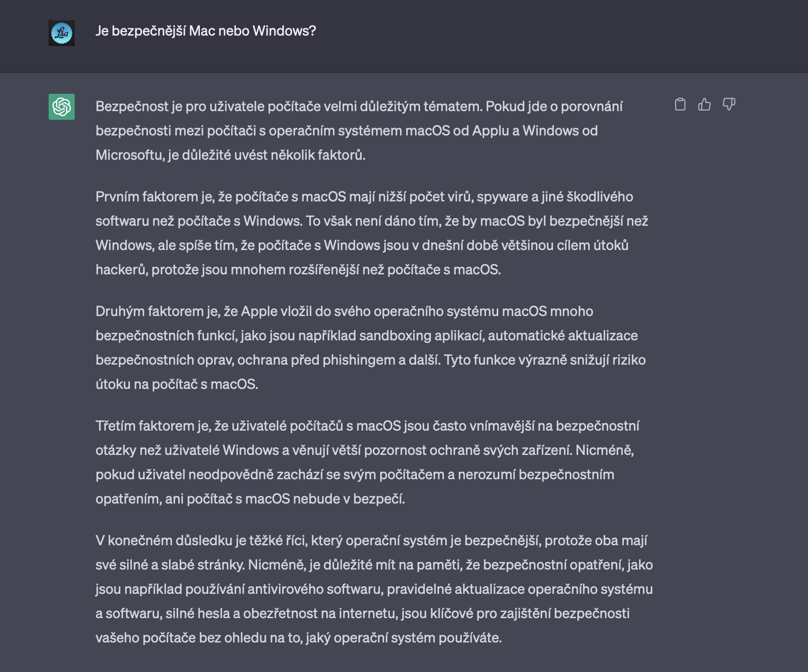Image resolution: width=808 pixels, height=672 pixels.
Task: Click the user profile avatar
Action: (x=62, y=33)
